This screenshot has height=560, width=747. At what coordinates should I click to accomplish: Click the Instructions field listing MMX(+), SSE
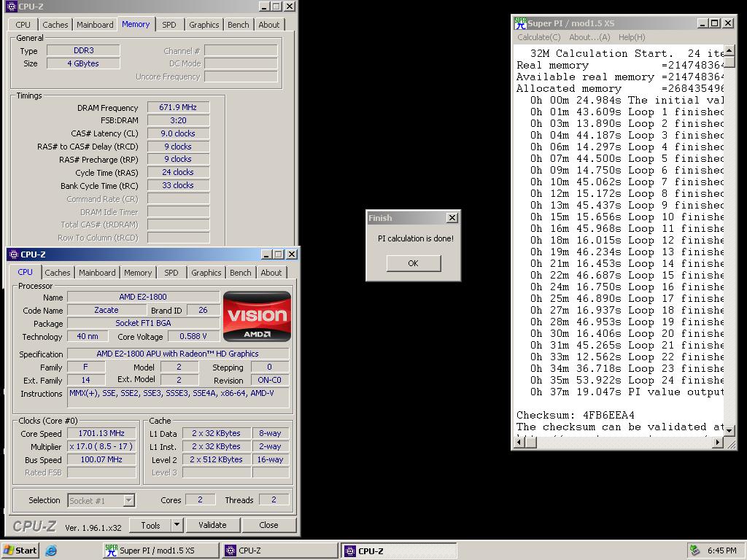click(178, 397)
